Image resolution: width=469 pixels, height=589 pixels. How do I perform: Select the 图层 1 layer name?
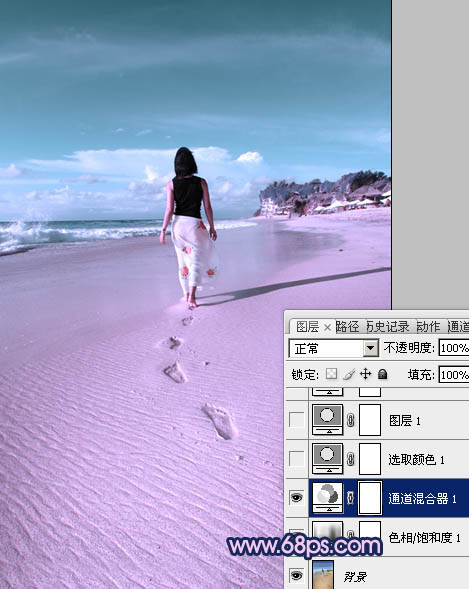pos(404,420)
